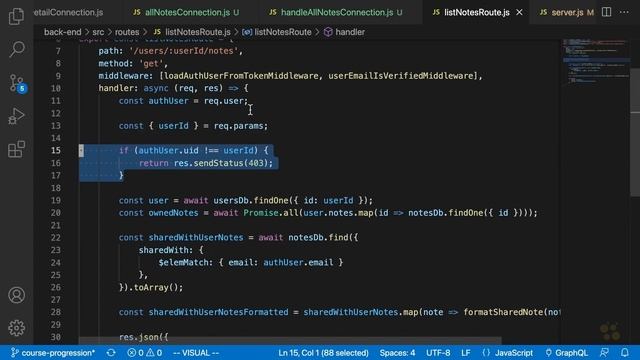Viewport: 640px width, 360px height.
Task: Click '$elemMatch' on line 24
Action: 185,262
